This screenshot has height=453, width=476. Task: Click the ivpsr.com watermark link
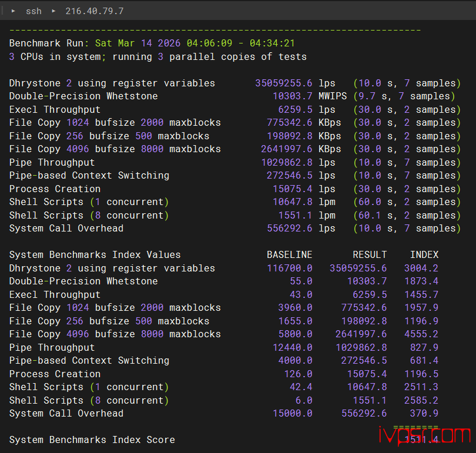425,435
